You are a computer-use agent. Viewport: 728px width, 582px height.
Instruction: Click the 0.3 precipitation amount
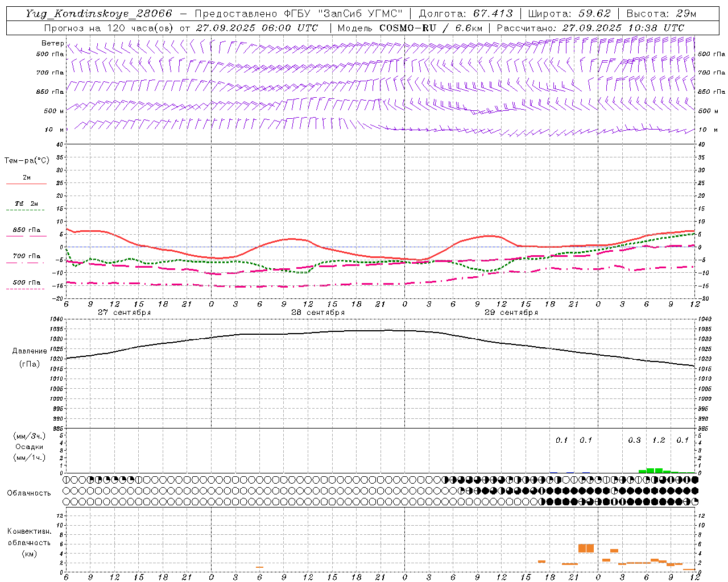pyautogui.click(x=634, y=440)
